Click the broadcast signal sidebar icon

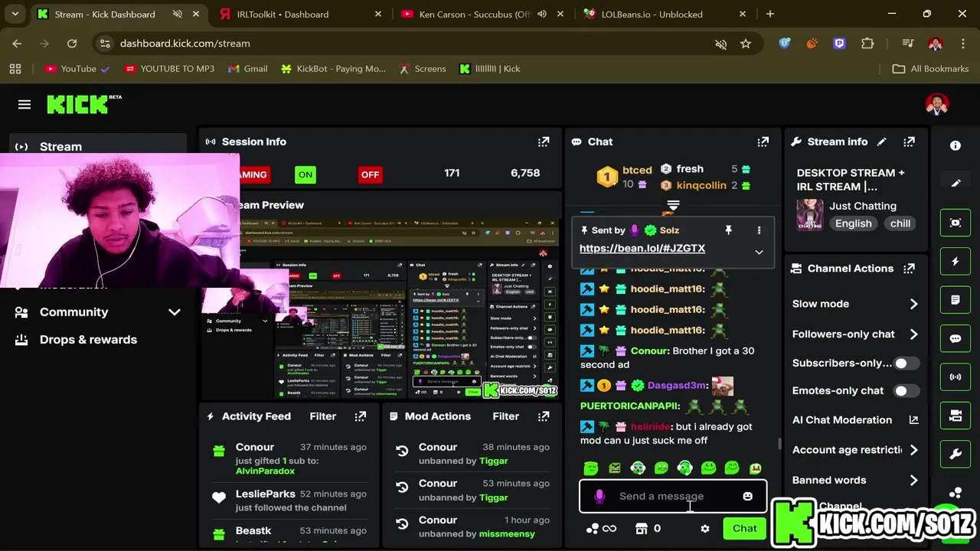tap(955, 377)
